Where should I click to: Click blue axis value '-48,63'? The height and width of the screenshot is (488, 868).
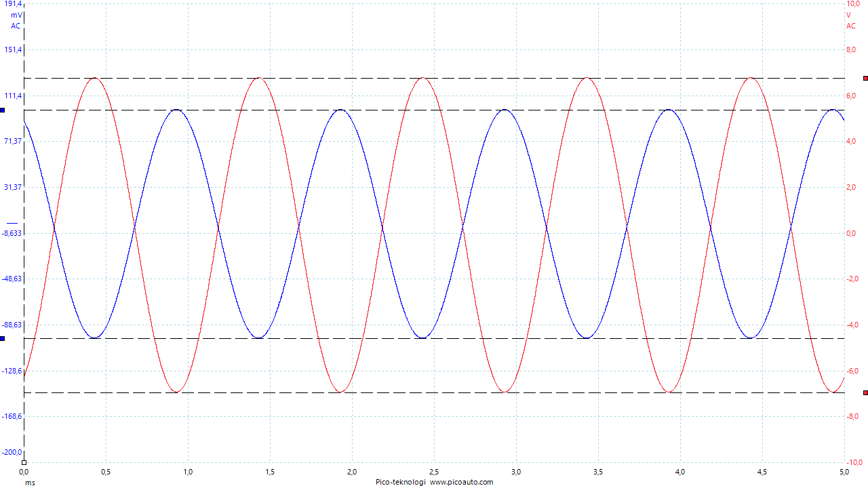click(12, 279)
